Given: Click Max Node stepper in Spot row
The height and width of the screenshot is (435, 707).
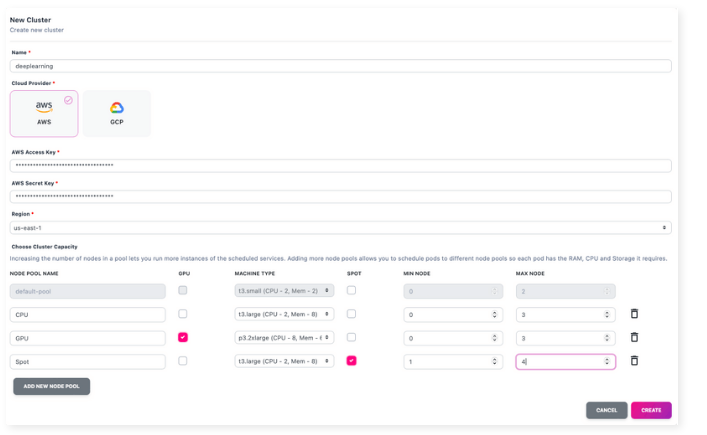Looking at the screenshot, I should click(x=607, y=361).
